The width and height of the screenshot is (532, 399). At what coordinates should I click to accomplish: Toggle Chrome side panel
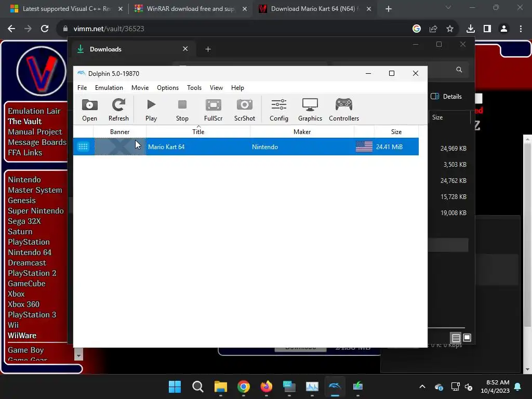[x=487, y=29]
